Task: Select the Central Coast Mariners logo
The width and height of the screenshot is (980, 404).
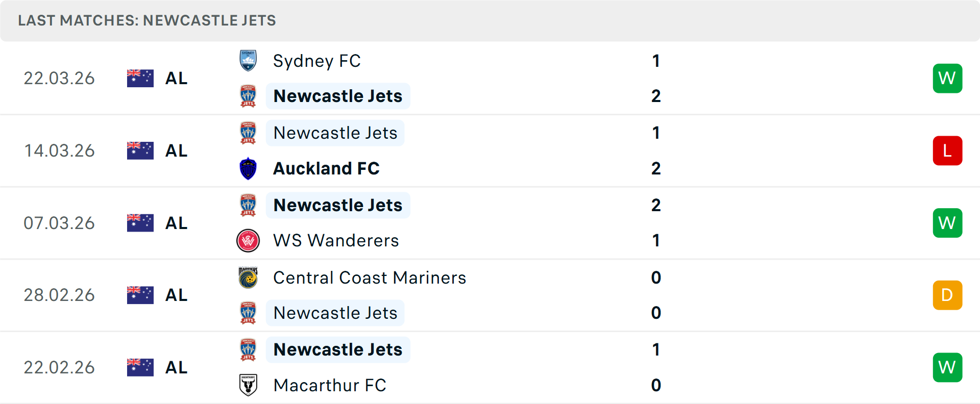Action: click(248, 277)
